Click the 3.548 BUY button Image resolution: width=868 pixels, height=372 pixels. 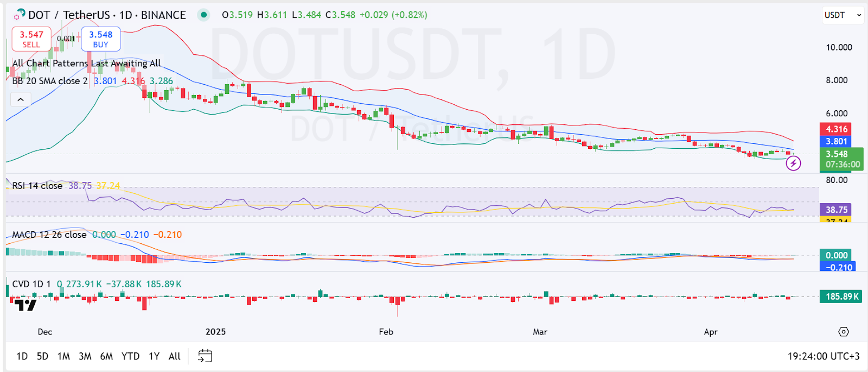pos(101,39)
